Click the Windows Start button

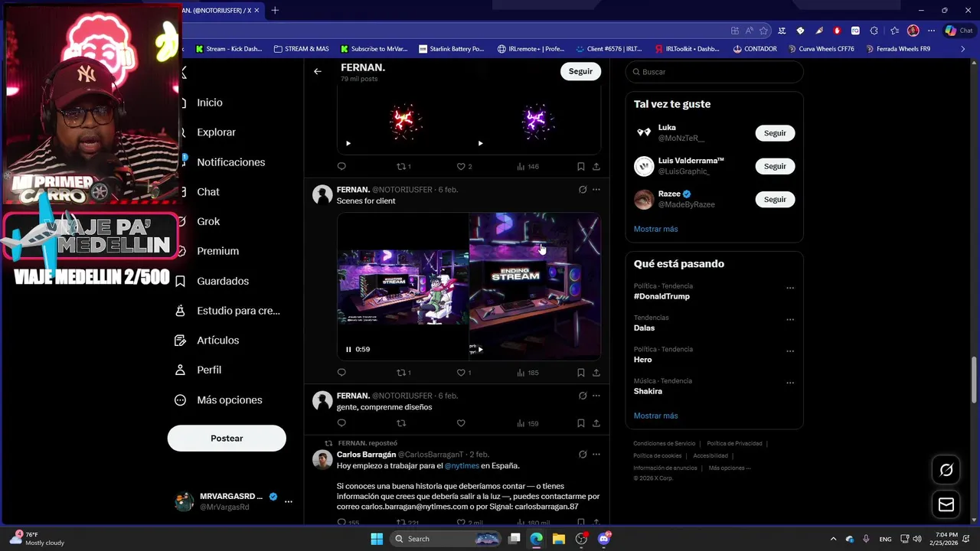pyautogui.click(x=377, y=539)
